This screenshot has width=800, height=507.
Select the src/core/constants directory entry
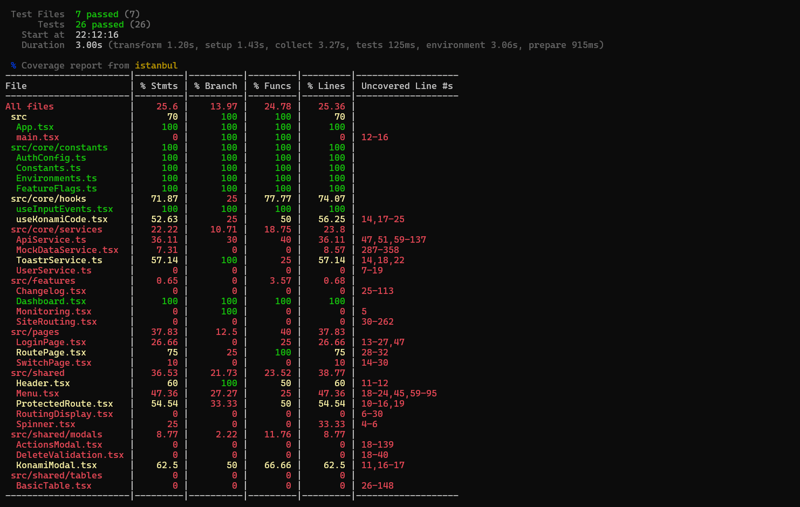59,148
